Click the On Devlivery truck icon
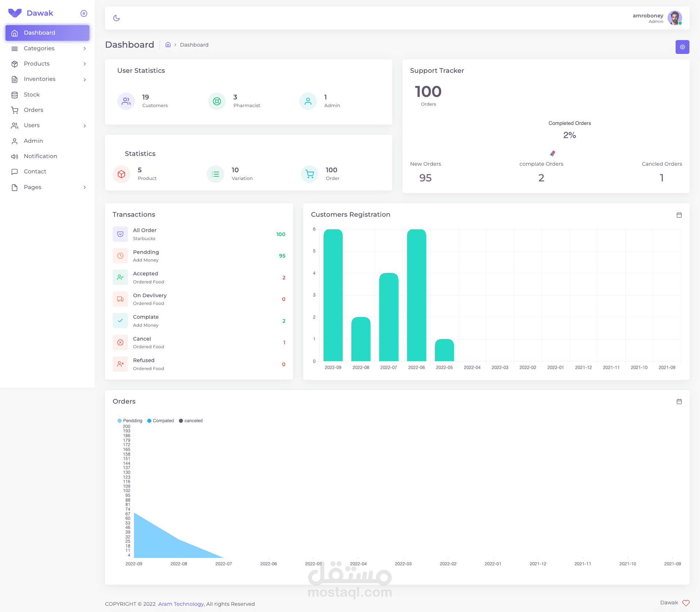This screenshot has height=612, width=700. point(120,299)
